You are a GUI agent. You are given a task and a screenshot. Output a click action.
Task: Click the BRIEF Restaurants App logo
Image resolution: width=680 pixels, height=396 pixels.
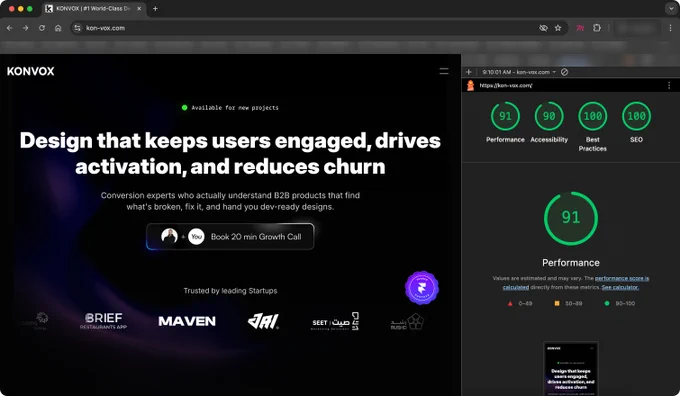pyautogui.click(x=103, y=321)
